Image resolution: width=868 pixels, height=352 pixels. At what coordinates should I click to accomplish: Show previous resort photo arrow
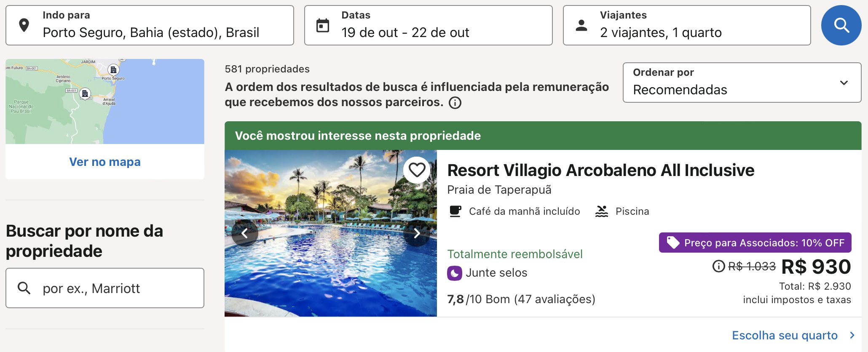245,233
